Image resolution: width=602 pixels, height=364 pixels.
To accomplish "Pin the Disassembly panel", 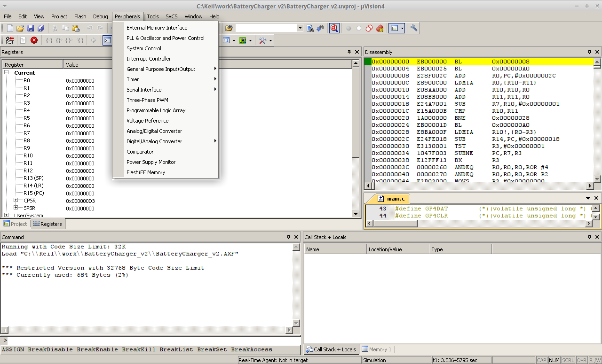I will pos(589,52).
